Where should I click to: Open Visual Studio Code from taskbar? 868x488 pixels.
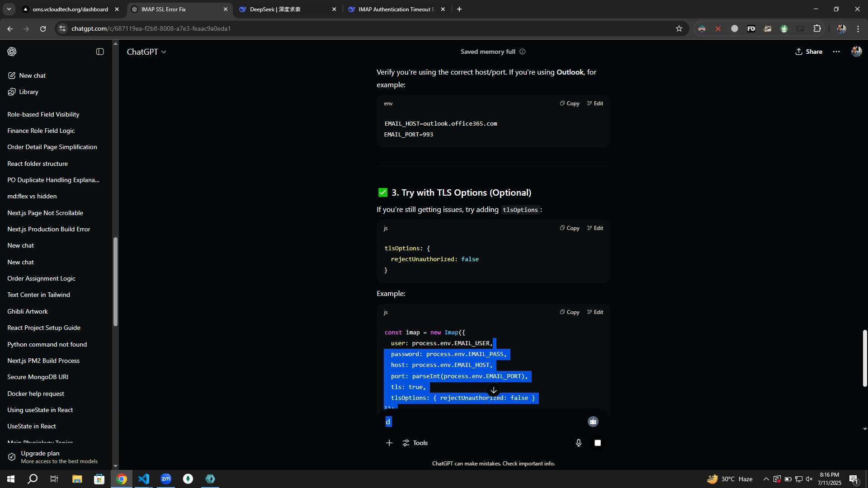pos(144,479)
